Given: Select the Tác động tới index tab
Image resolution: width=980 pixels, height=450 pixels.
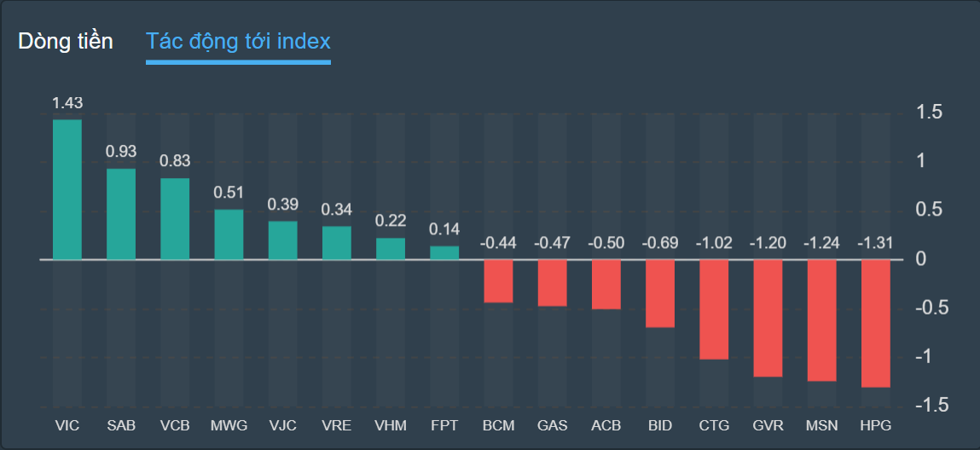Looking at the screenshot, I should [x=238, y=41].
